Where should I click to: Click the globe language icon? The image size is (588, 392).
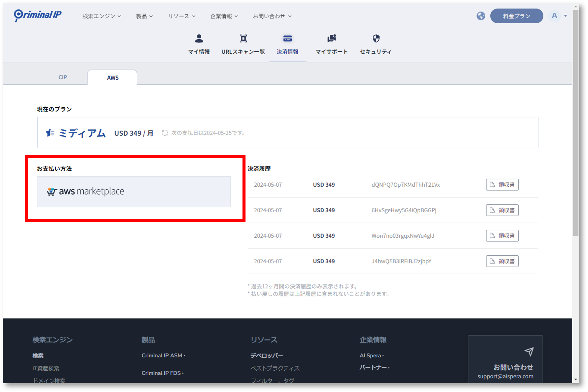point(481,16)
